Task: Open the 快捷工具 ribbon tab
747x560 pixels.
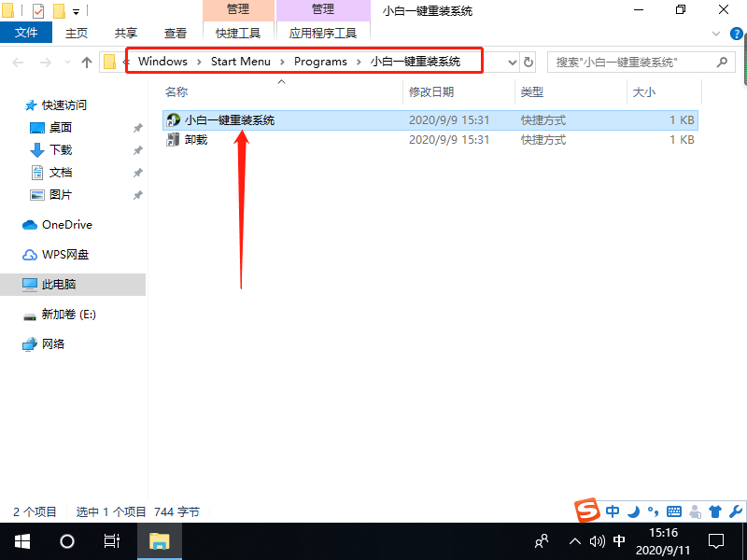Action: 238,33
